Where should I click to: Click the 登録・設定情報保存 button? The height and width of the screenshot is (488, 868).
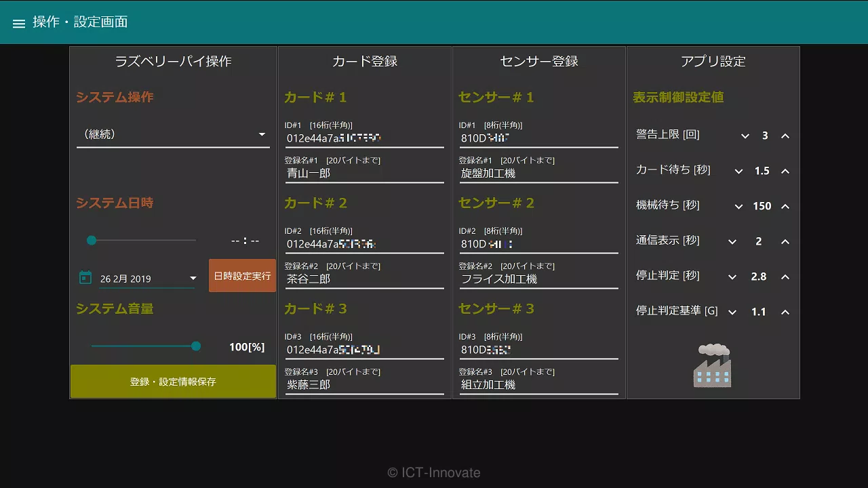[x=173, y=382]
